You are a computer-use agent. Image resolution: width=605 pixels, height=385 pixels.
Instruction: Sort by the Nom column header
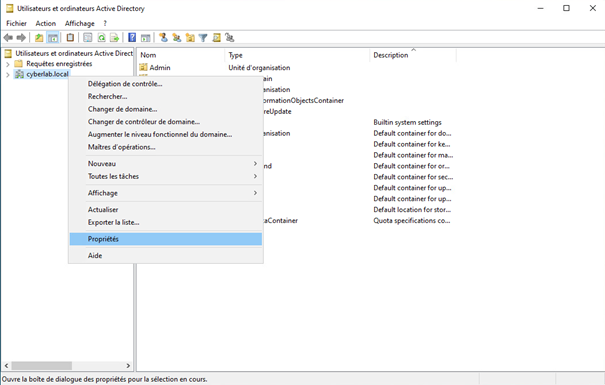[181, 55]
